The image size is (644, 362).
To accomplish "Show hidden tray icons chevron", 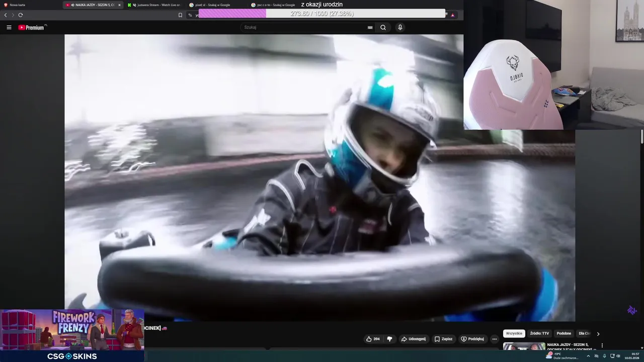I will click(x=588, y=356).
